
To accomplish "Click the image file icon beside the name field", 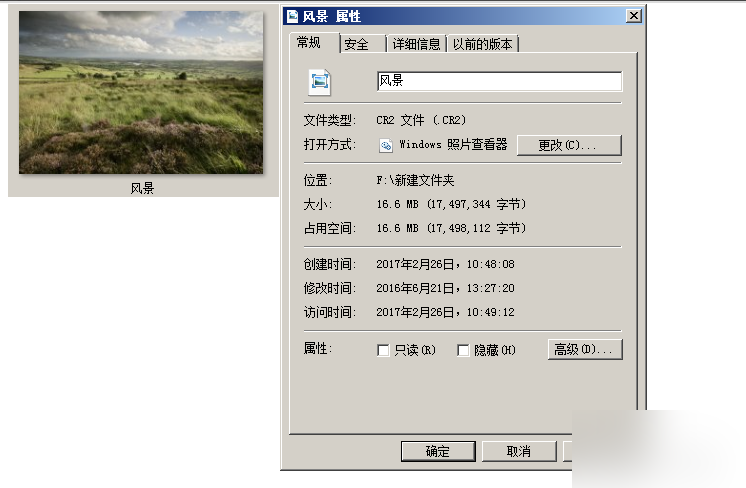I will 319,82.
